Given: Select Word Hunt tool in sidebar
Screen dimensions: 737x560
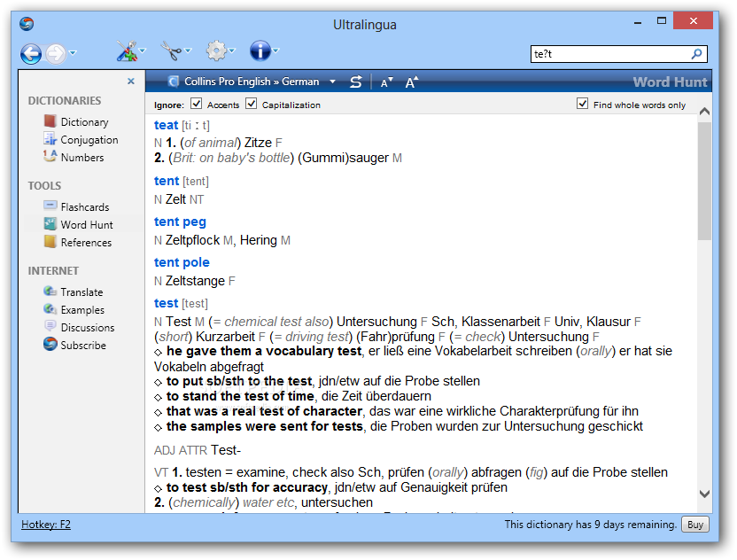Looking at the screenshot, I should 79,225.
